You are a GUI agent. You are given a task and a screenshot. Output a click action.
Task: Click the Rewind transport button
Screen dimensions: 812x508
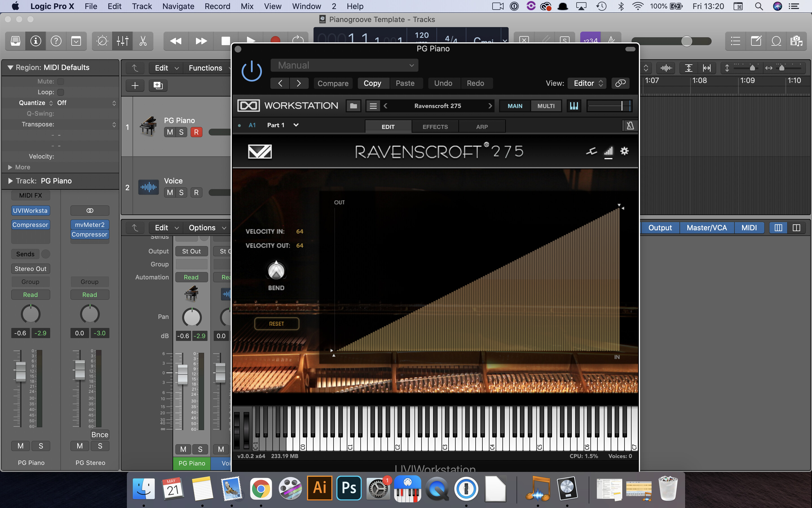[x=176, y=41]
